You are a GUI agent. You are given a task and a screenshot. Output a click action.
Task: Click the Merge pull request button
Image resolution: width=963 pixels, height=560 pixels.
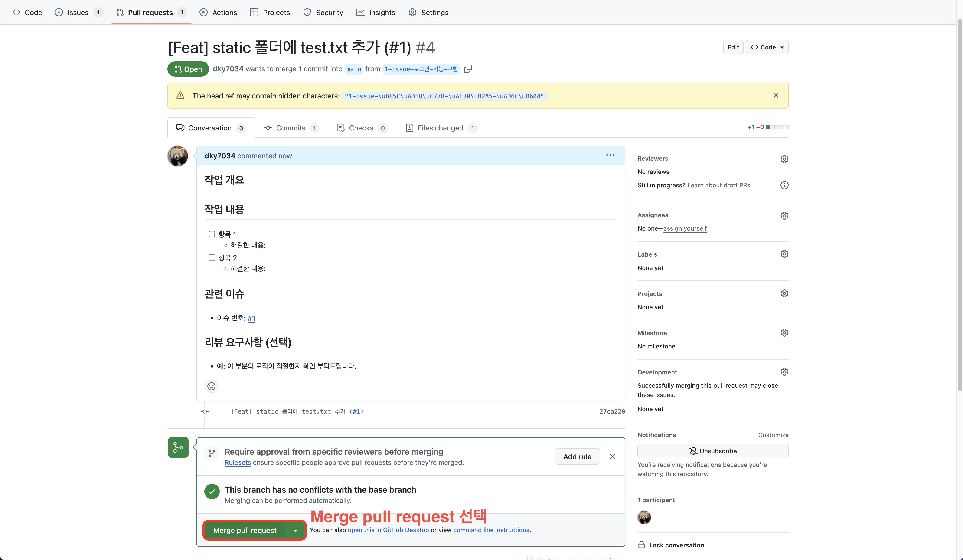[x=245, y=530]
